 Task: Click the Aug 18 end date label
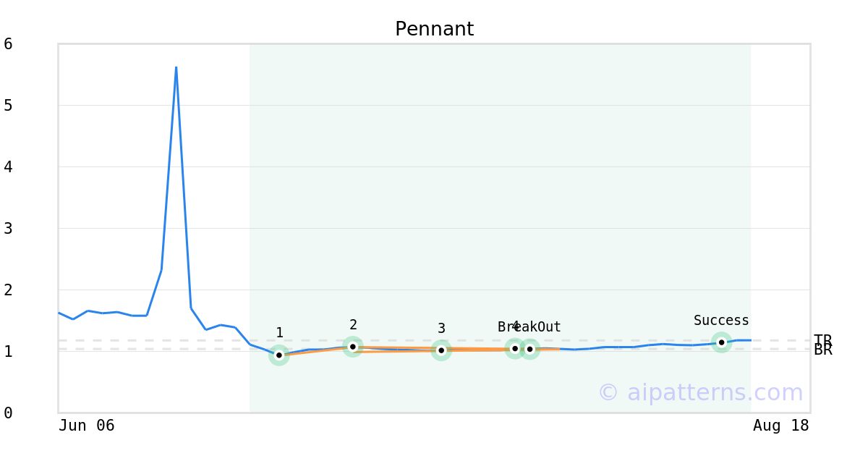pyautogui.click(x=781, y=426)
